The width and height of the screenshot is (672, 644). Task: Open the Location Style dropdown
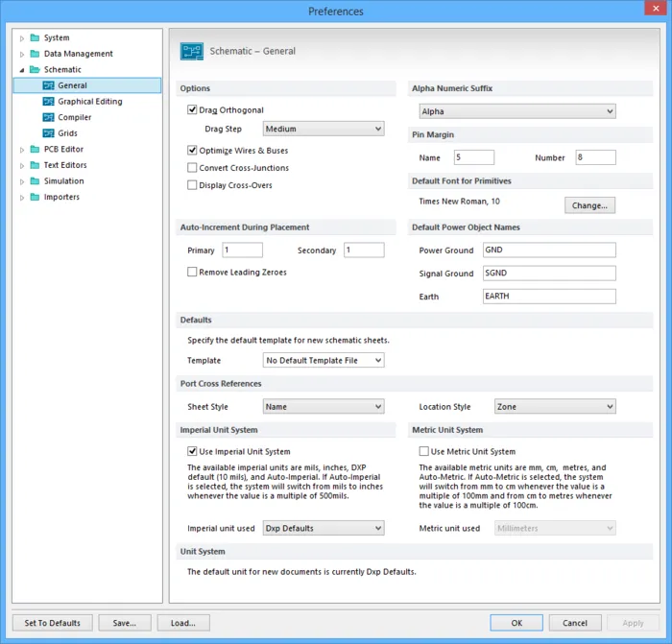point(555,407)
